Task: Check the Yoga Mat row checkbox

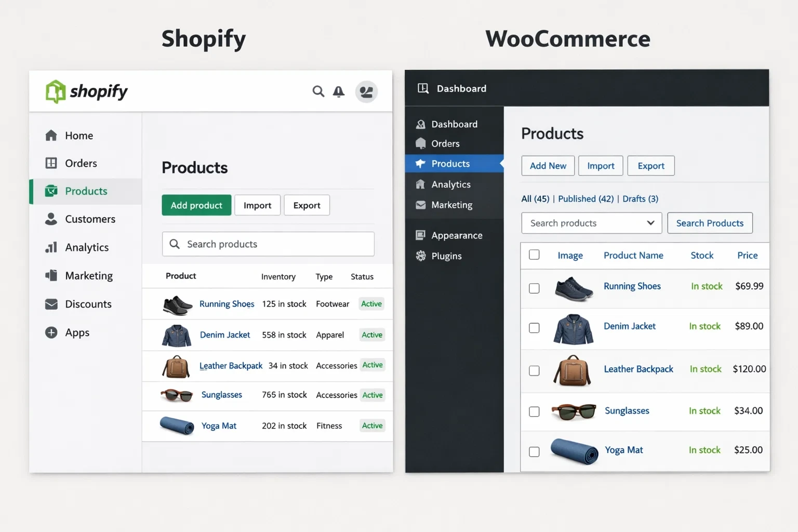Action: coord(534,451)
